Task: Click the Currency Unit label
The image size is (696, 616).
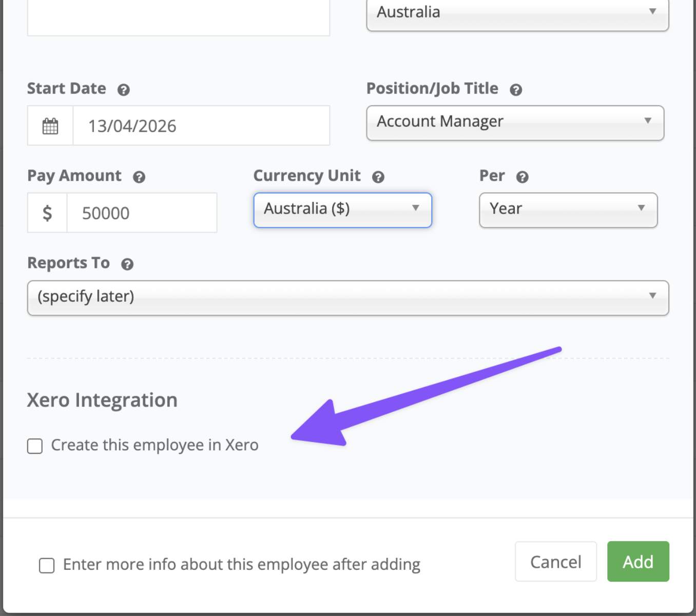Action: click(x=307, y=176)
